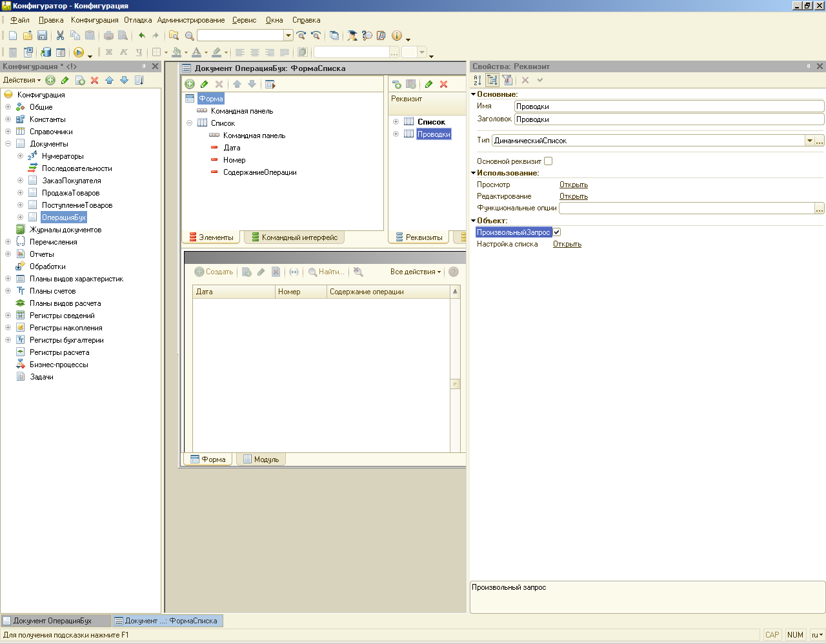The height and width of the screenshot is (644, 826).
Task: Uncheck the ПроизвольныйЗапрос checkbox
Action: [557, 232]
